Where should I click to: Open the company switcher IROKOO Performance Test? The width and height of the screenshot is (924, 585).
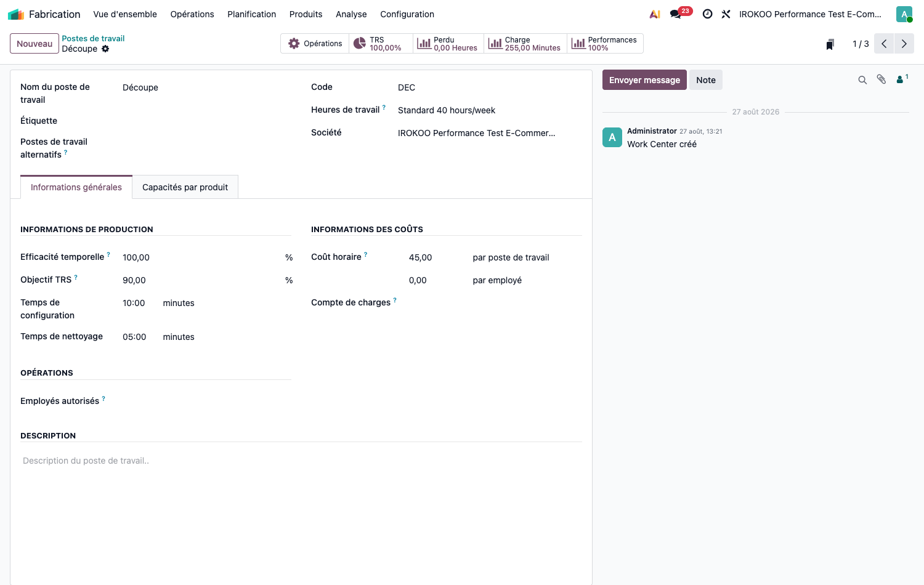click(810, 14)
